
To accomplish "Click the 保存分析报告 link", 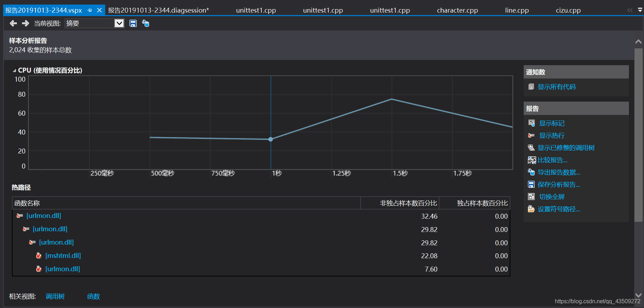I will point(559,184).
